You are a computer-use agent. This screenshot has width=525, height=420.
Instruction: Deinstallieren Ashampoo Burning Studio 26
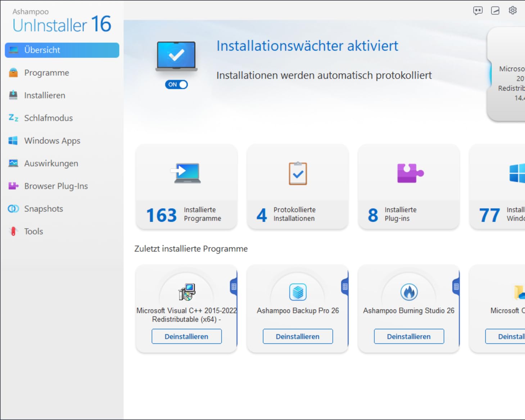tap(409, 337)
